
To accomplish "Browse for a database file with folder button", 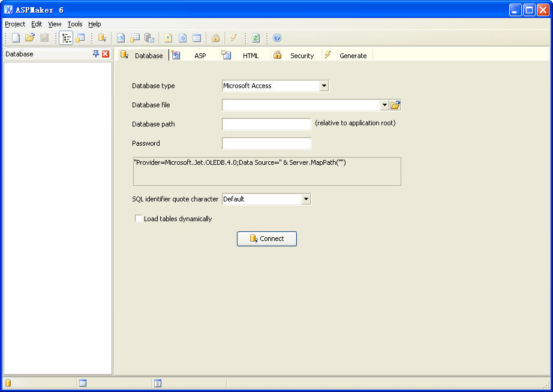I will [395, 105].
